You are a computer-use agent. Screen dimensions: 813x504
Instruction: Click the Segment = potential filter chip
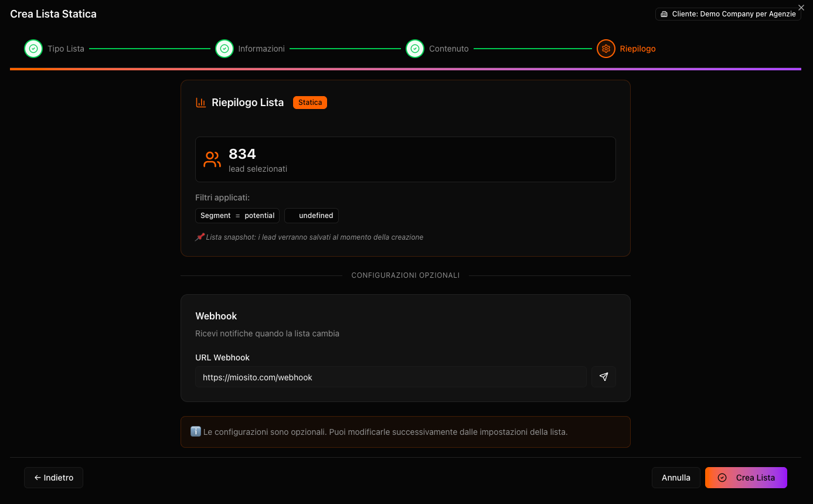[237, 215]
